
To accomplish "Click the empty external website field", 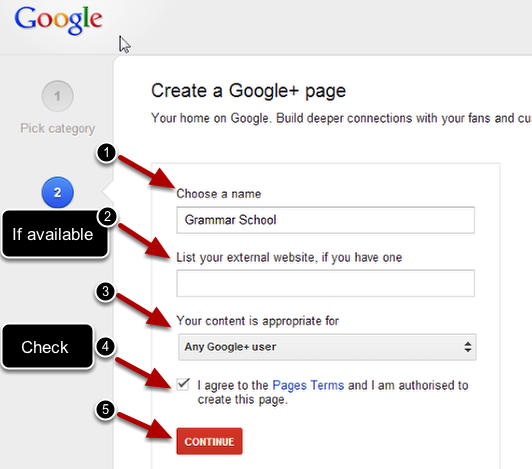I will coord(325,283).
